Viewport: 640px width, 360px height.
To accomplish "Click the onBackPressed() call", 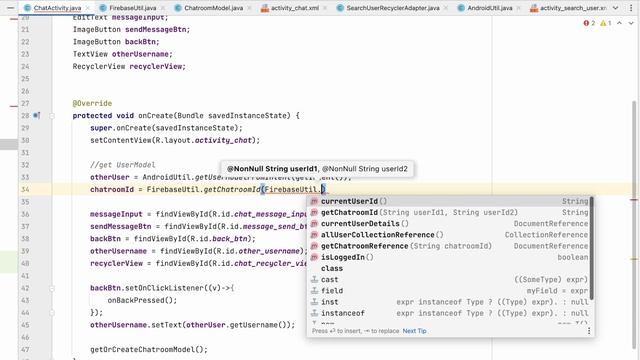I will pos(142,300).
